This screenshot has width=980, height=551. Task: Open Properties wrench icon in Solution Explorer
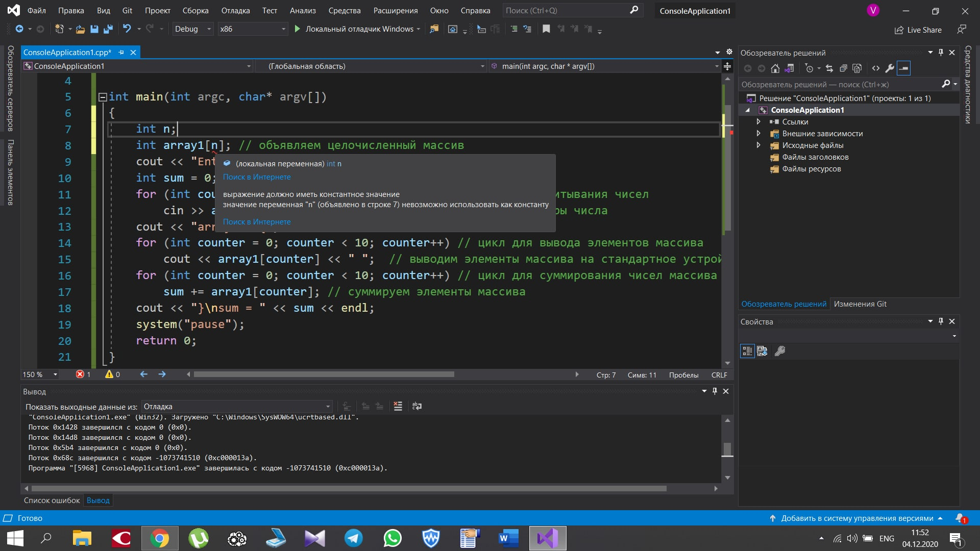click(x=890, y=68)
